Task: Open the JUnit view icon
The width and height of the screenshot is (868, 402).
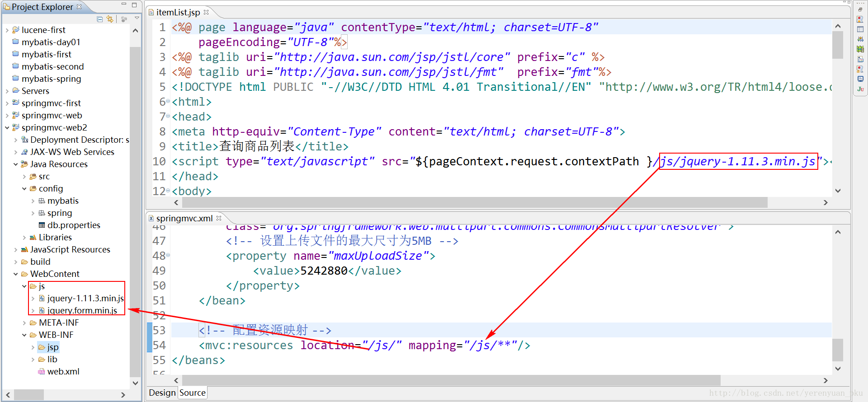Action: pos(860,89)
